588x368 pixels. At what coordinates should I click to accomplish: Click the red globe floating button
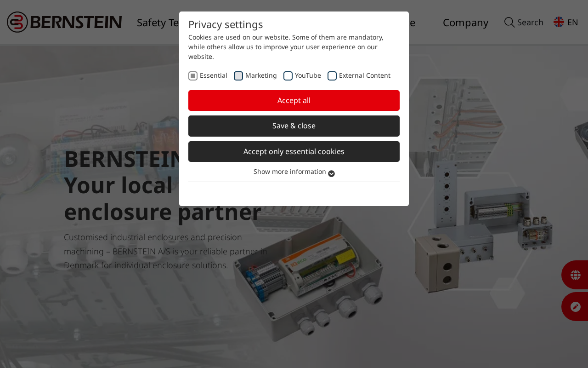[575, 275]
